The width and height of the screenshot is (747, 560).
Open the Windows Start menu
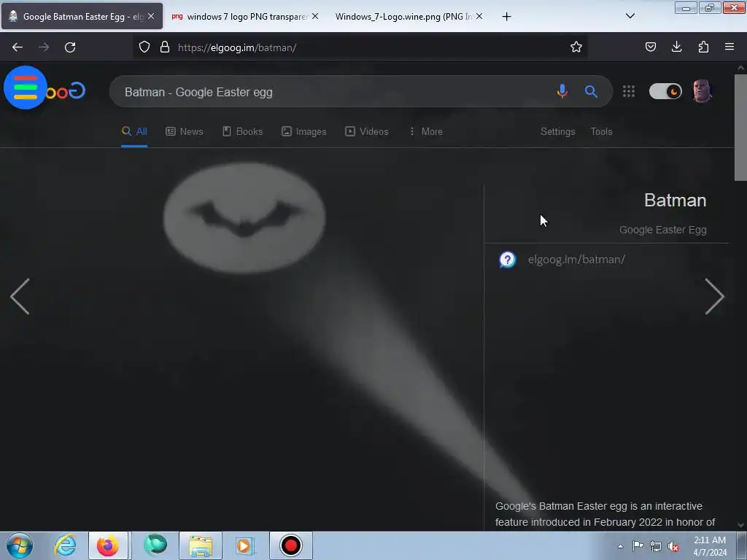pos(20,545)
